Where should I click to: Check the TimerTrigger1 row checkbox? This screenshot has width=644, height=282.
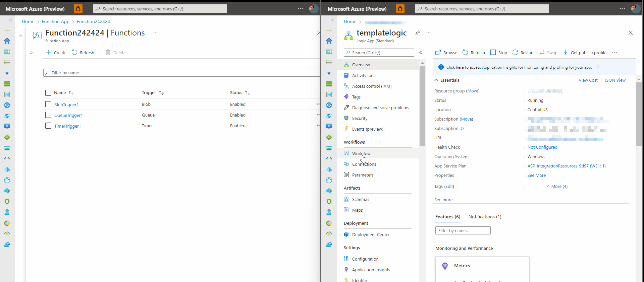(48, 126)
